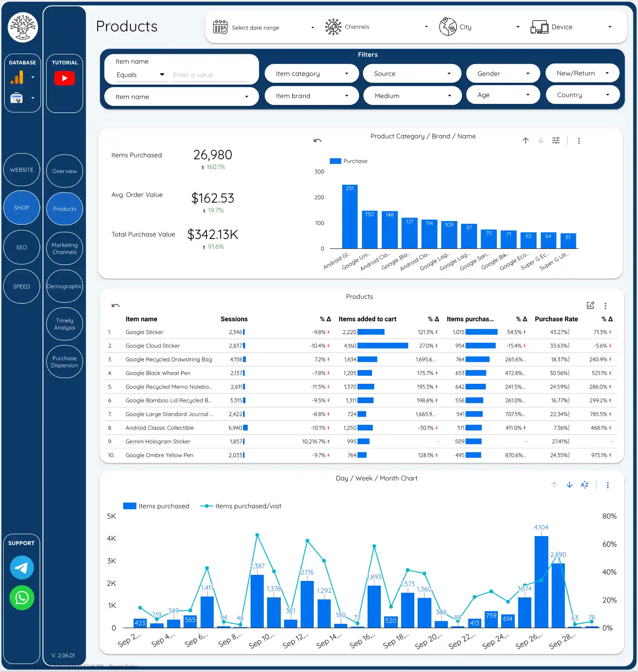Image resolution: width=638 pixels, height=672 pixels.
Task: Open the Item brand filter
Action: tap(312, 96)
